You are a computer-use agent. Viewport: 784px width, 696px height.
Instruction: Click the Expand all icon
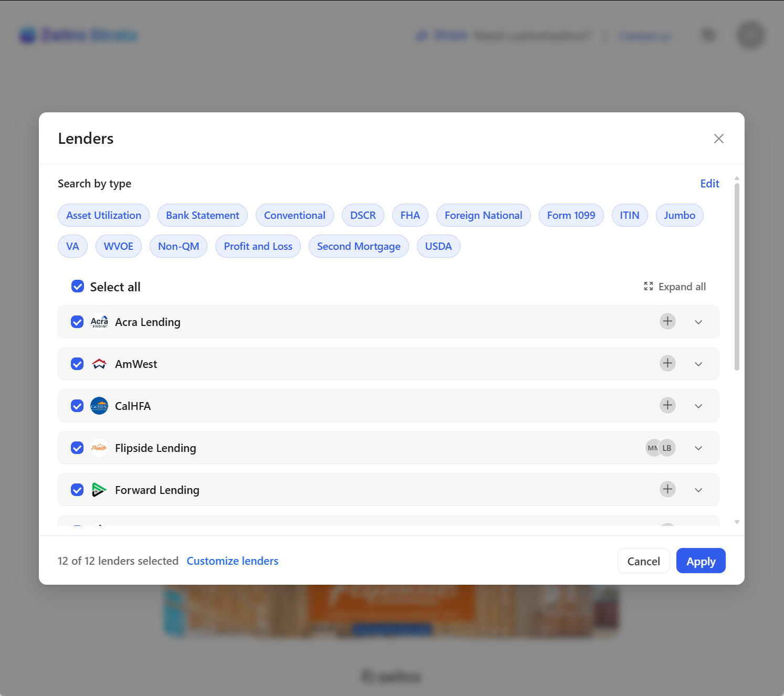(649, 286)
